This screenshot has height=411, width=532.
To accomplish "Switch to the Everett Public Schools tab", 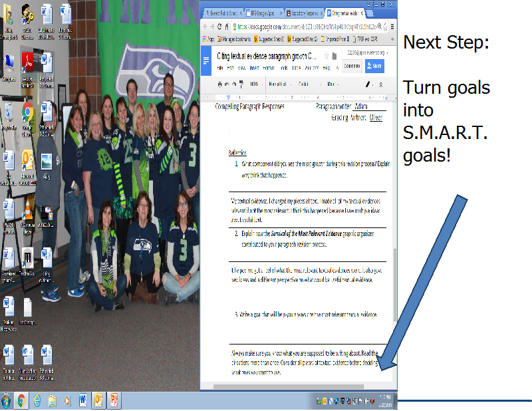I will [x=223, y=13].
